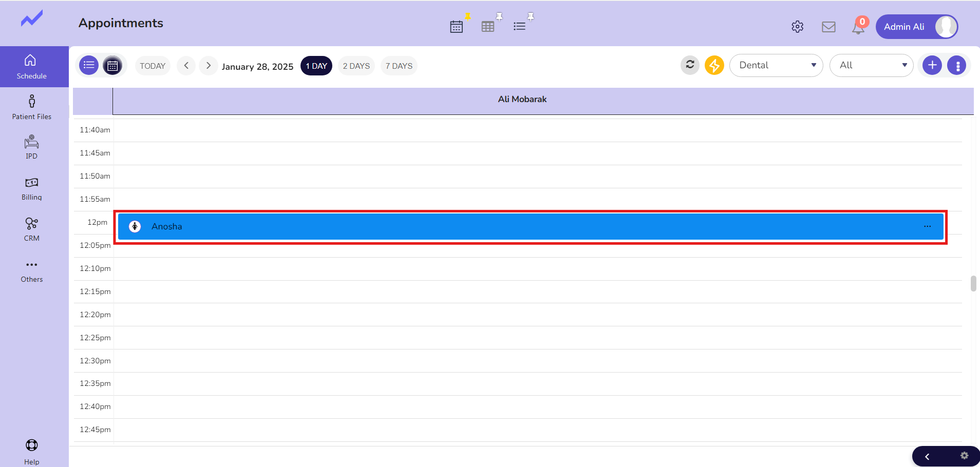This screenshot has height=467, width=980.
Task: Click the vertical scrollbar thumb
Action: (x=973, y=284)
